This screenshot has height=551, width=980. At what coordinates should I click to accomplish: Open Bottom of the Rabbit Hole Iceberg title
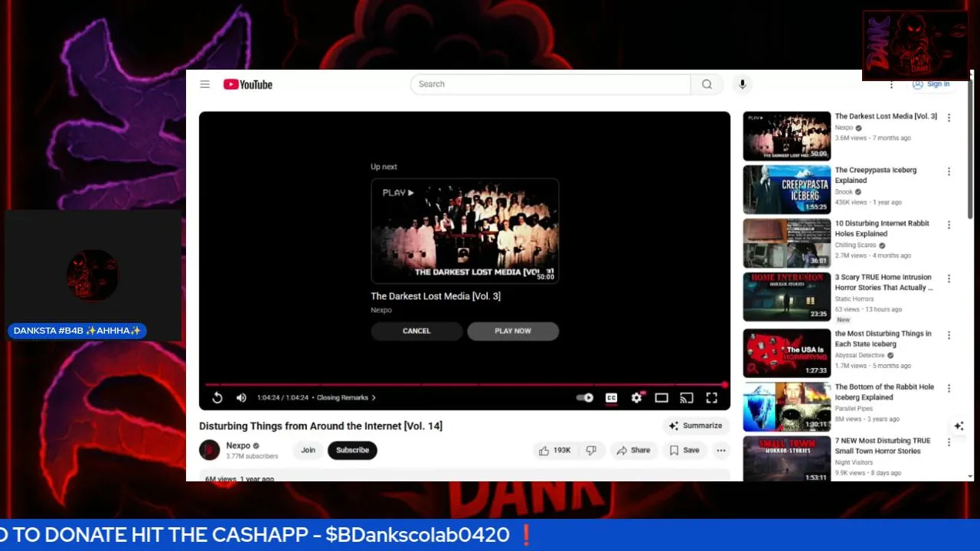pos(884,392)
